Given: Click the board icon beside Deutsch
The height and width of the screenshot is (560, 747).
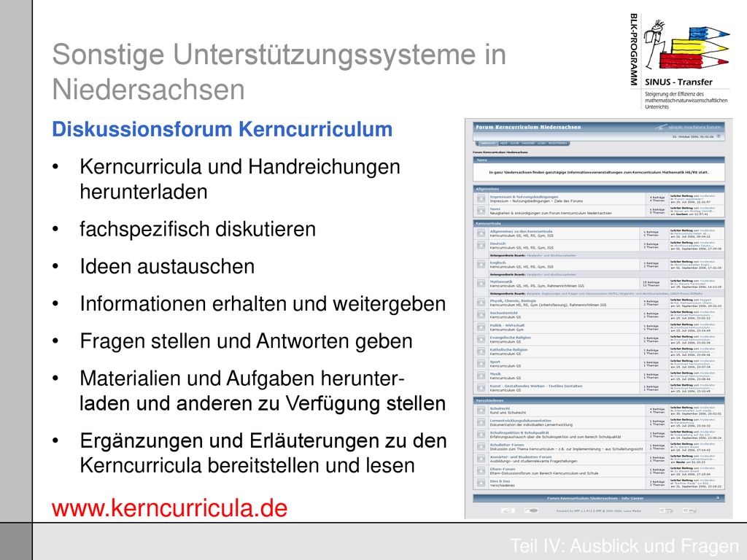Looking at the screenshot, I should coord(481,245).
